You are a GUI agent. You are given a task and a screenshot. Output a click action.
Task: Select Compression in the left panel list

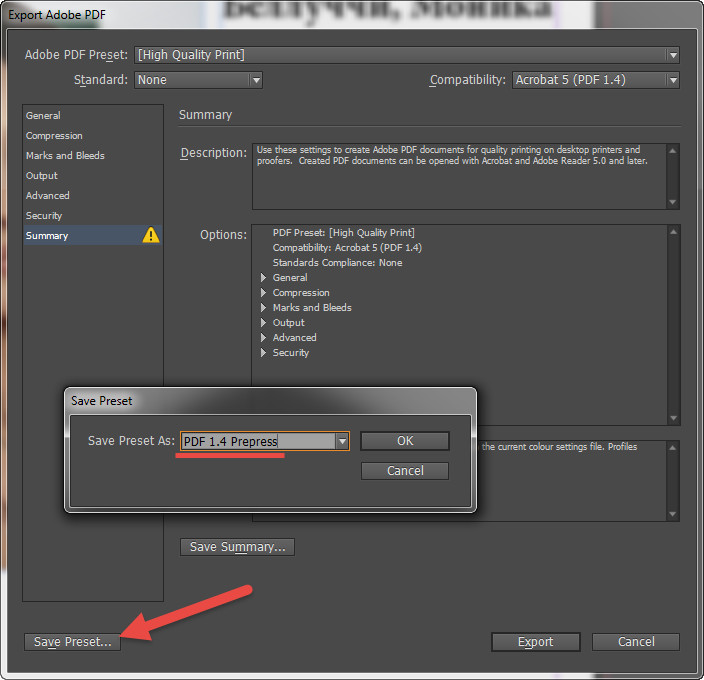(93, 136)
